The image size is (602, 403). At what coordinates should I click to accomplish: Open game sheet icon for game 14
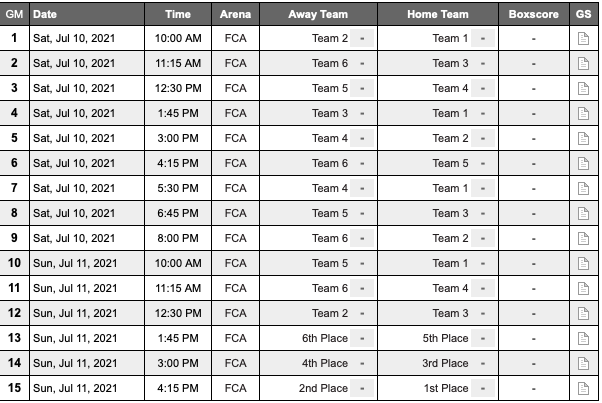point(583,363)
